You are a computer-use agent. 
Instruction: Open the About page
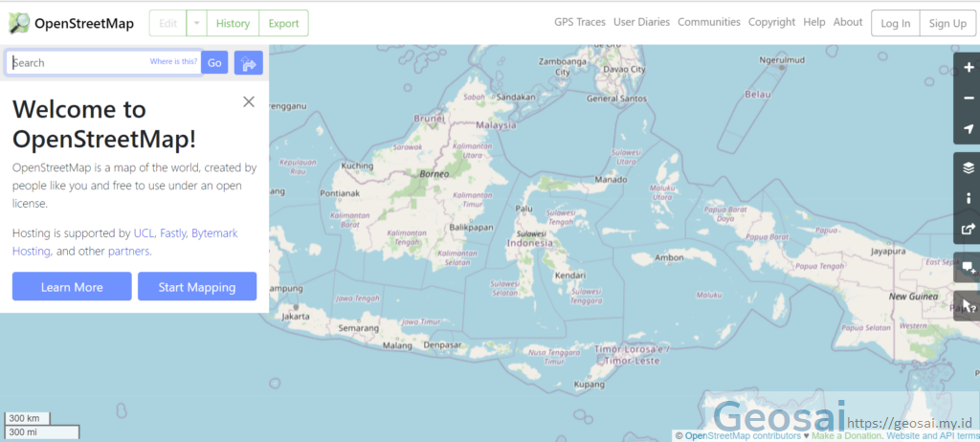[x=848, y=22]
